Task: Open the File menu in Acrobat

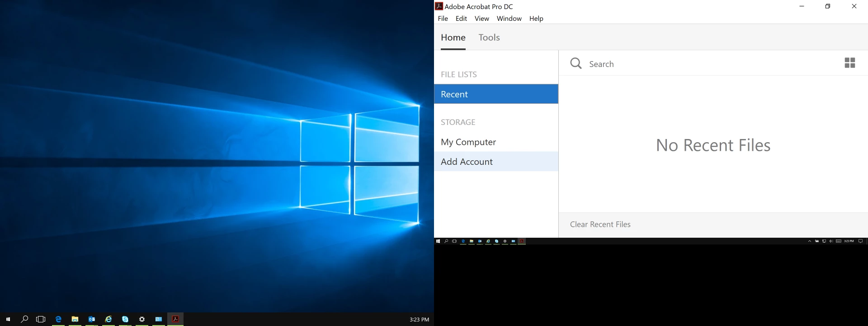Action: pos(443,19)
